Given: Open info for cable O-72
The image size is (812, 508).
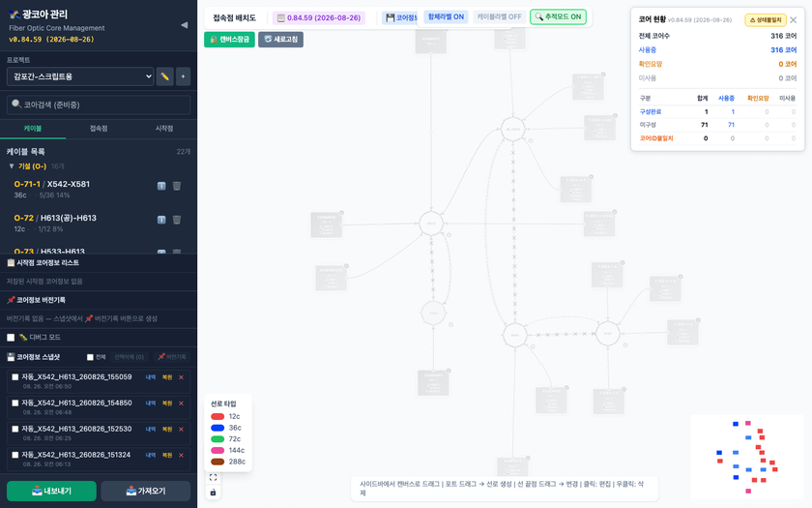Looking at the screenshot, I should [x=161, y=220].
